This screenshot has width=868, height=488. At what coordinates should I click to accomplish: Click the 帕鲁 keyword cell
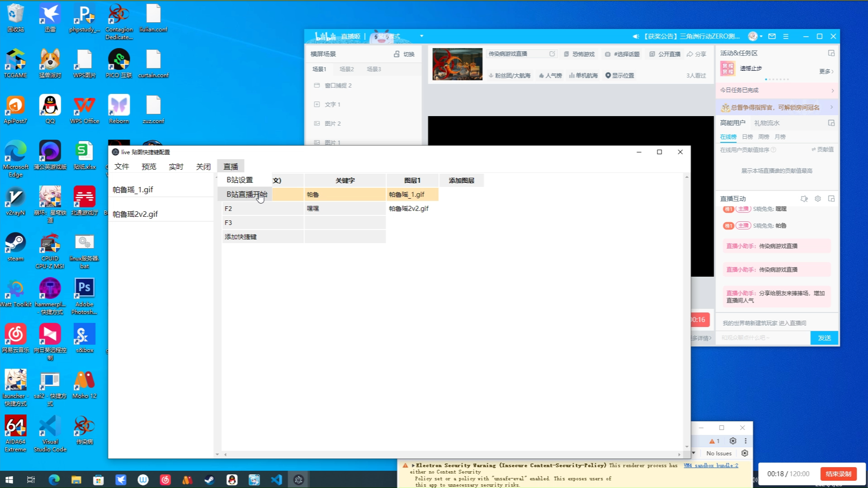tap(345, 195)
